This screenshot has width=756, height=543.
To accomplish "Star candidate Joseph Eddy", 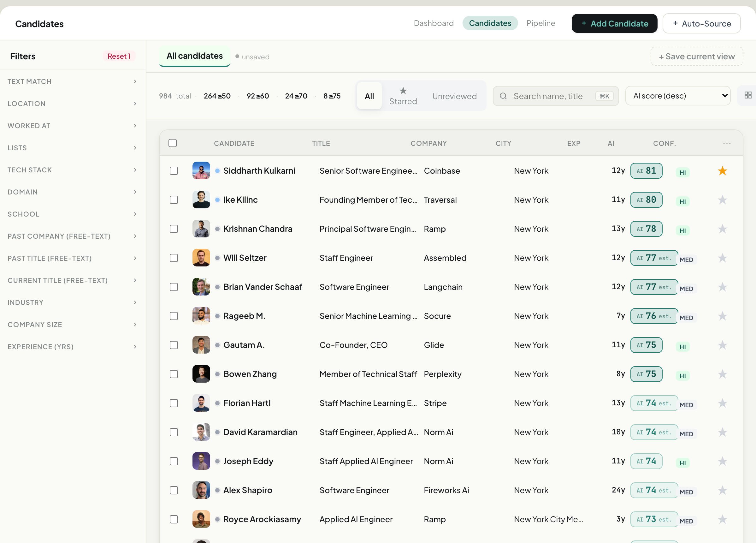I will [x=722, y=461].
